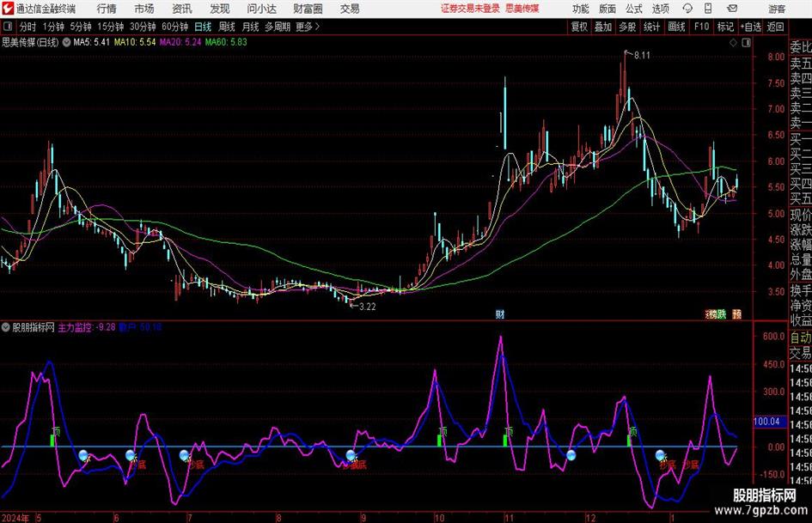
Task: Click the 返回 back button
Action: 775,27
